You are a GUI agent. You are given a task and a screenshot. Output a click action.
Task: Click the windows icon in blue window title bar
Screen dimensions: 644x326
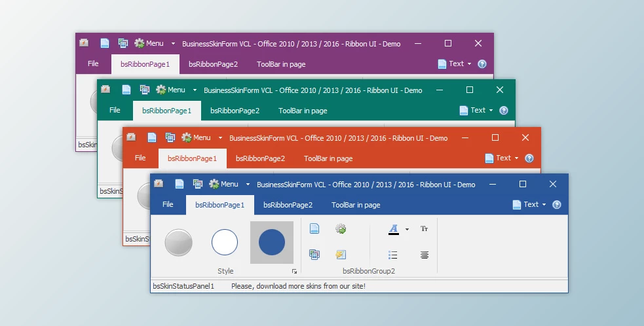[198, 184]
